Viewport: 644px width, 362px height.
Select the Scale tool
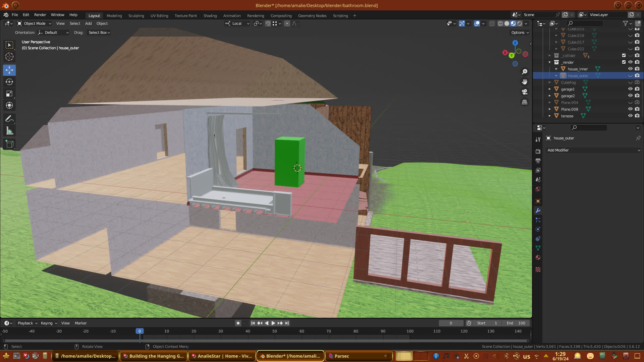tap(9, 94)
